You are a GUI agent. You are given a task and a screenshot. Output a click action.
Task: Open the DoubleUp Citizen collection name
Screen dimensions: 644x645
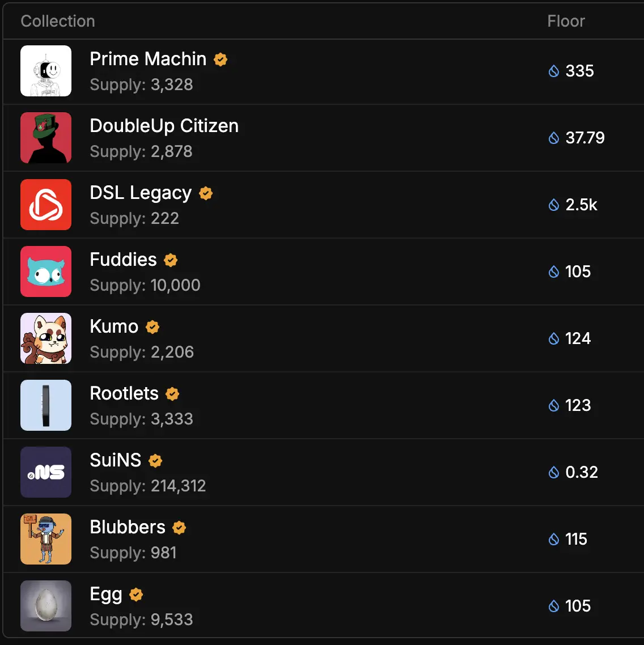click(x=164, y=126)
